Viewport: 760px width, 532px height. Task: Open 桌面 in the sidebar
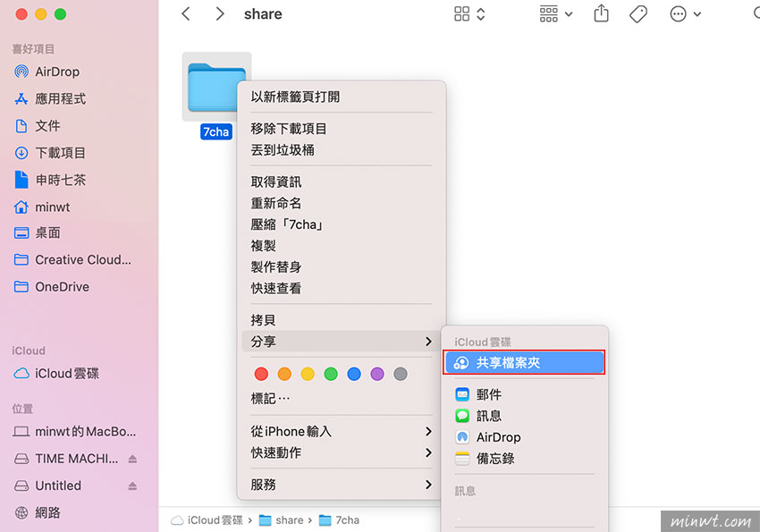pos(38,232)
